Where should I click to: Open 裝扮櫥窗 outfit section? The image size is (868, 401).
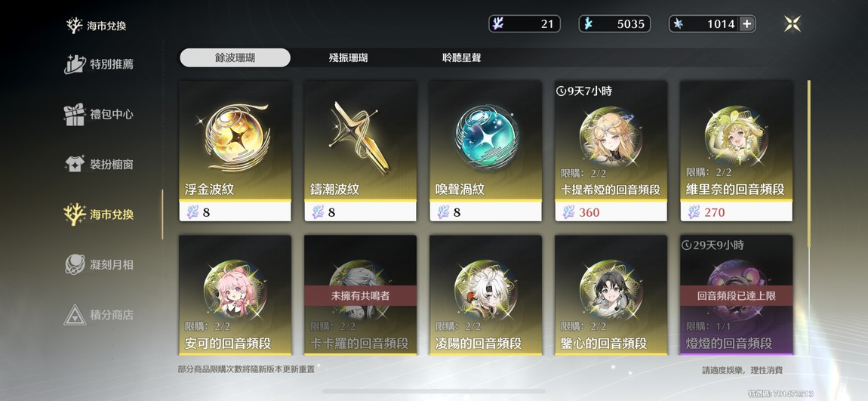pos(99,164)
